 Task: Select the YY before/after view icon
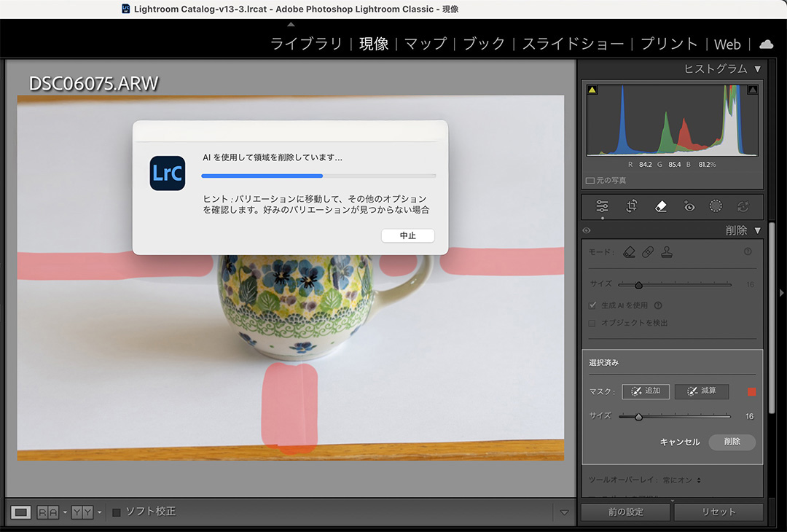(x=82, y=512)
